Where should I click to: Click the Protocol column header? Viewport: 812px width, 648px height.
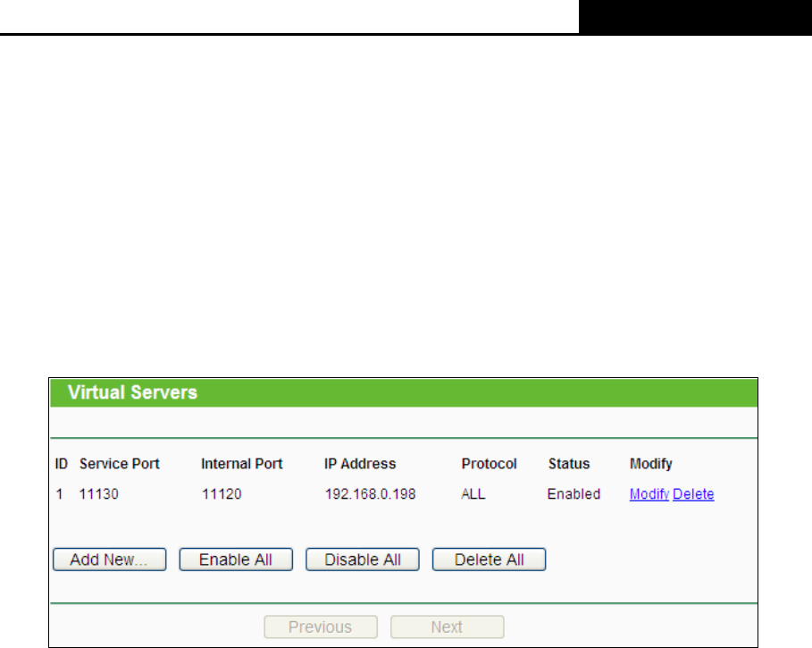[x=489, y=464]
